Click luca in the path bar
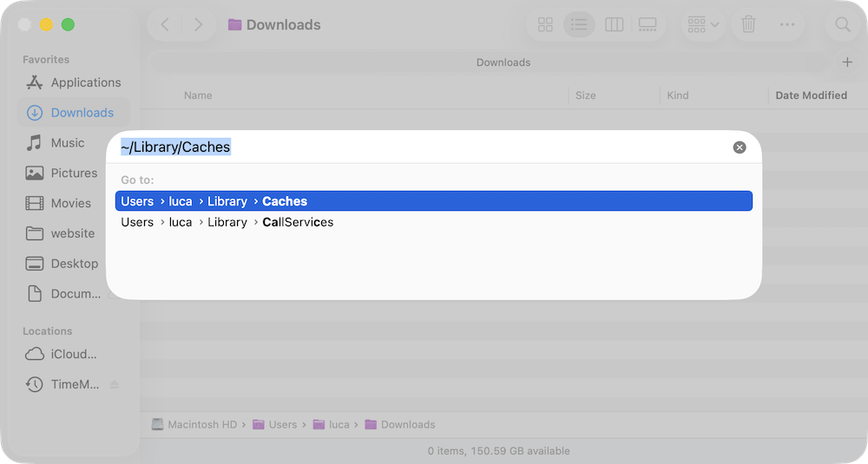 (331, 425)
